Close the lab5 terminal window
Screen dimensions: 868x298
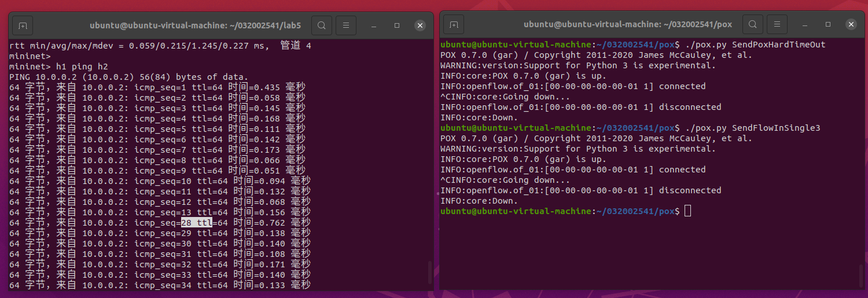(420, 25)
